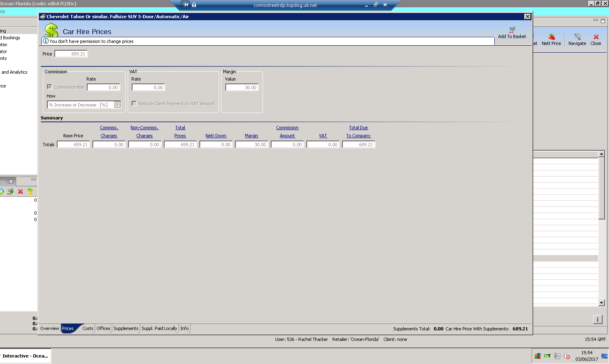The image size is (609, 364).
Task: Minimize the lower left panel
Action: pos(34,179)
